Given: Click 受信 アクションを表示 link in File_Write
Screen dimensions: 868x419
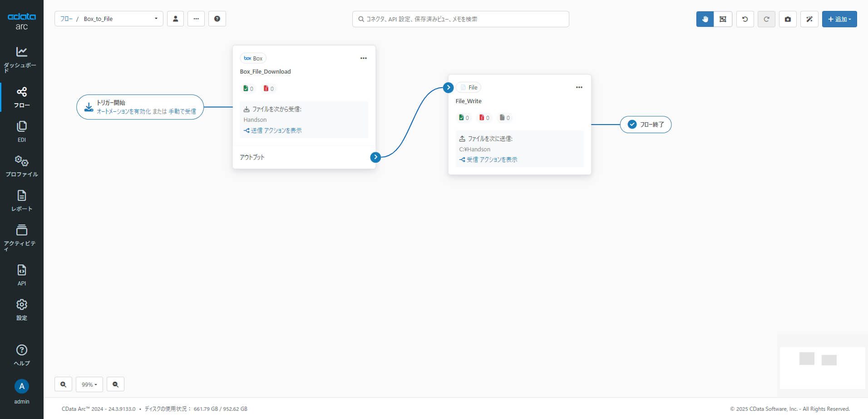Looking at the screenshot, I should 488,160.
